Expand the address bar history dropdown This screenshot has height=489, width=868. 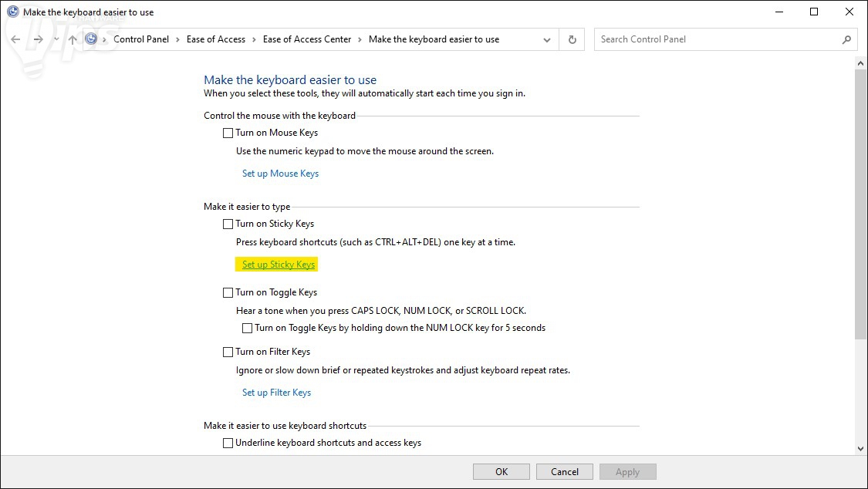click(x=547, y=39)
